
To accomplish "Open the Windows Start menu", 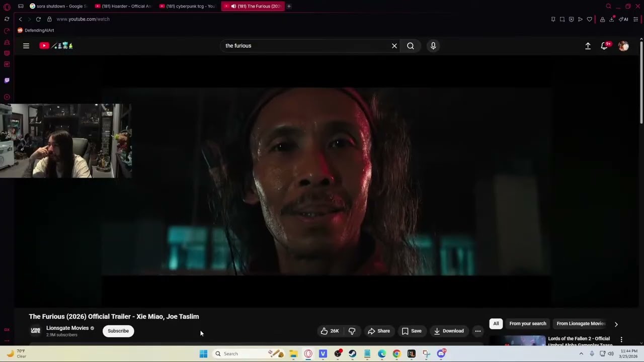I will point(203,353).
